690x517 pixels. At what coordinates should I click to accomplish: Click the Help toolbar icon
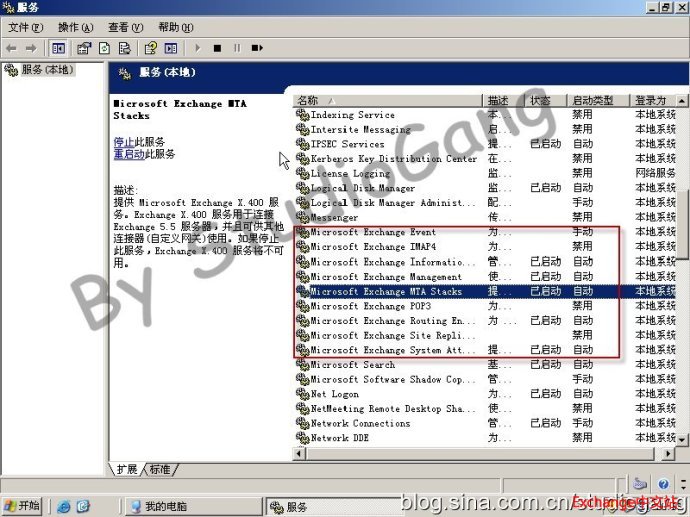click(x=150, y=47)
